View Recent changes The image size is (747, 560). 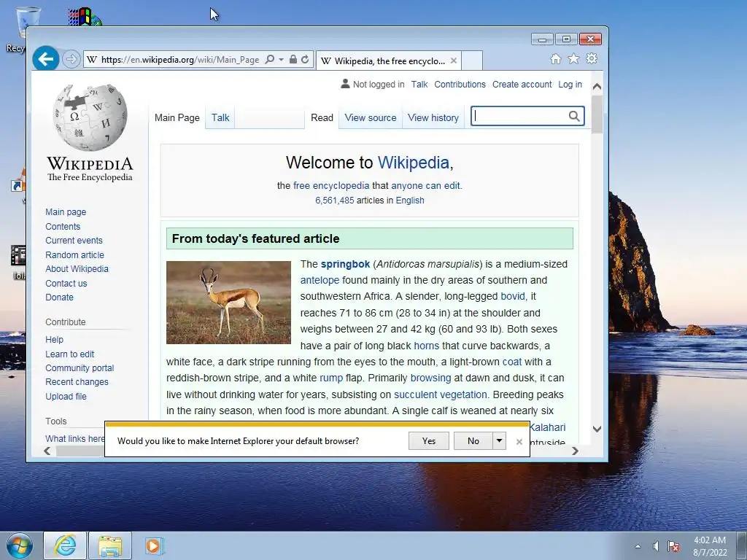pyautogui.click(x=77, y=382)
